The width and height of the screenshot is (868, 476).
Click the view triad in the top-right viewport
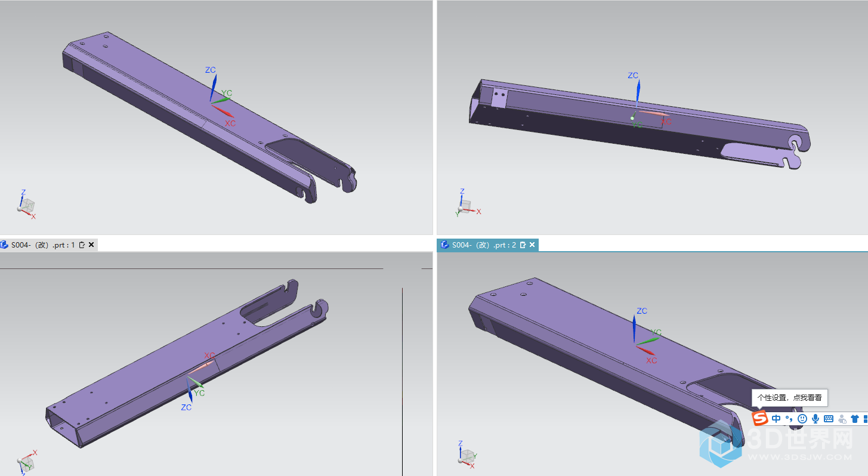pos(467,204)
